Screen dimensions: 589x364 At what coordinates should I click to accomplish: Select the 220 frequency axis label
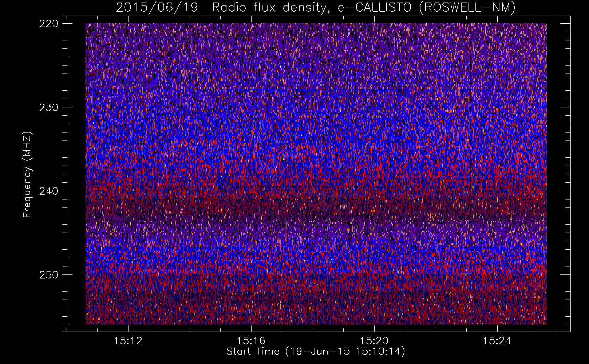pyautogui.click(x=48, y=23)
